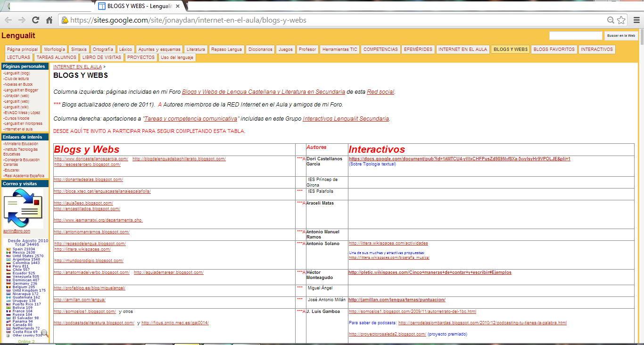Screen dimensions: 644x345
Task: Click the site search text box
Action: [576, 35]
